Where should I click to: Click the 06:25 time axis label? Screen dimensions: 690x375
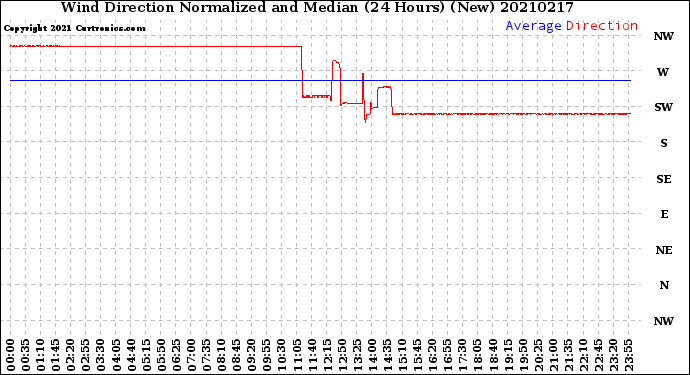(x=176, y=355)
